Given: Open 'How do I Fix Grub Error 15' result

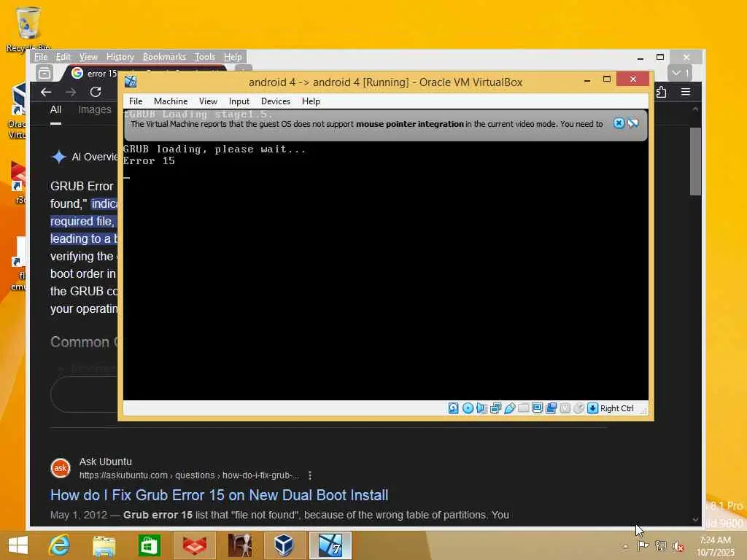Looking at the screenshot, I should tap(219, 495).
